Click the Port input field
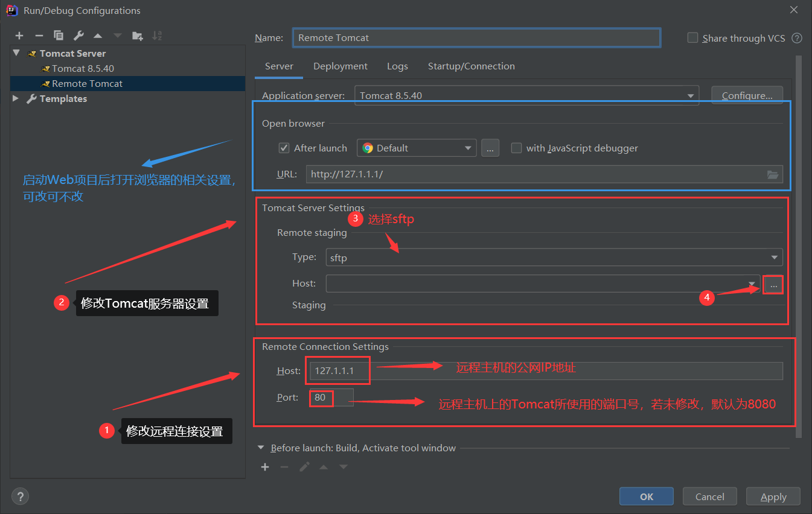The width and height of the screenshot is (812, 514). pyautogui.click(x=331, y=398)
